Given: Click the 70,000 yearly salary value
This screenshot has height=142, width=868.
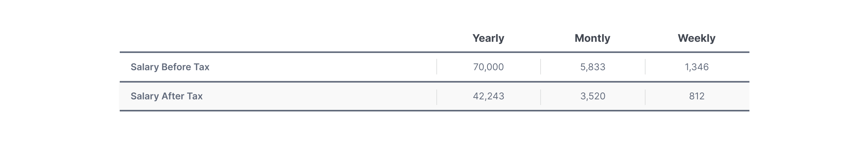Looking at the screenshot, I should click(488, 67).
